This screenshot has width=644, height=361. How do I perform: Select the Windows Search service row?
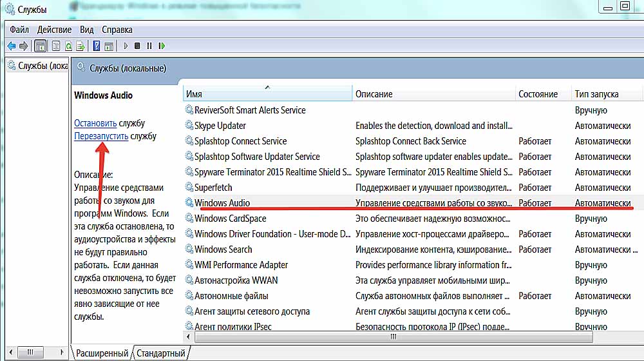pos(223,249)
